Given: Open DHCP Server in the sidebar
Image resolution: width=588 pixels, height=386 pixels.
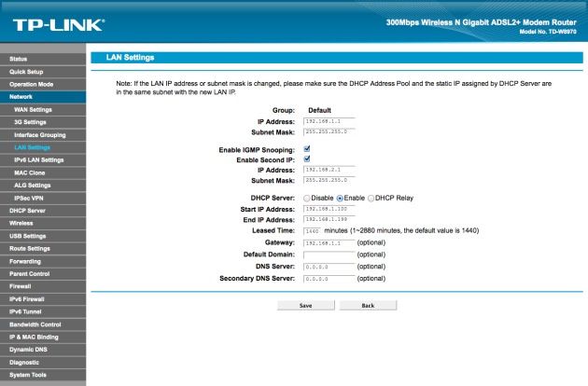Looking at the screenshot, I should click(x=43, y=211).
